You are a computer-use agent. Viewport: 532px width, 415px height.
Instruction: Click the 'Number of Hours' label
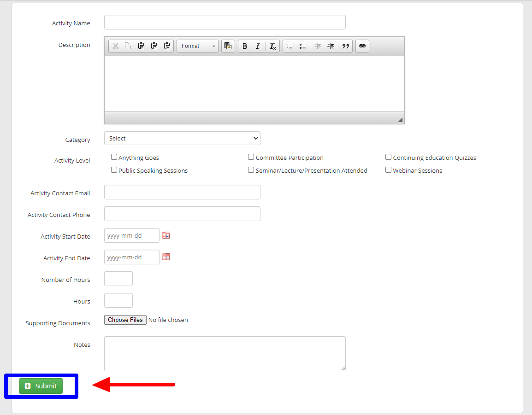[x=66, y=280]
